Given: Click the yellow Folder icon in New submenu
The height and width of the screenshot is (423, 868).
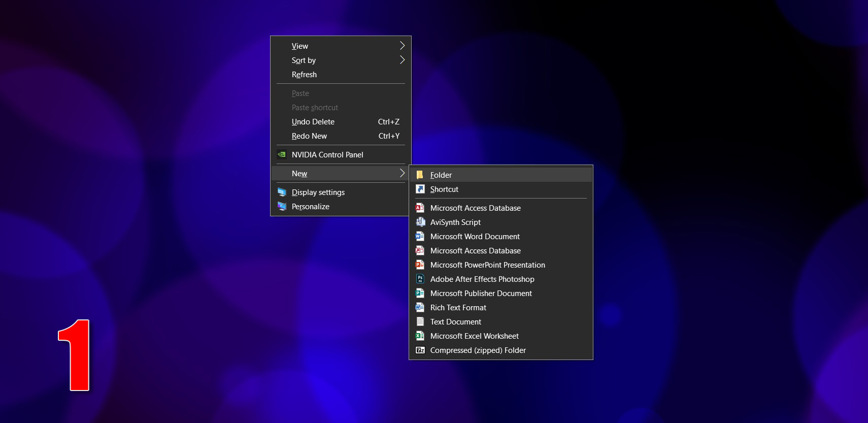Looking at the screenshot, I should pos(420,175).
